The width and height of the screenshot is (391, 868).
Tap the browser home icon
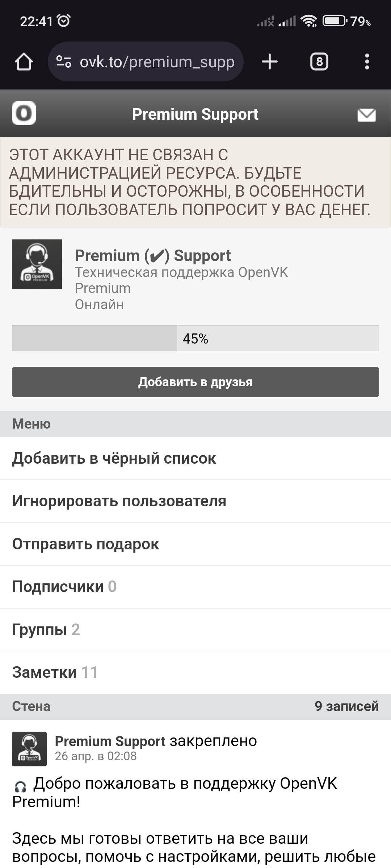pyautogui.click(x=24, y=62)
